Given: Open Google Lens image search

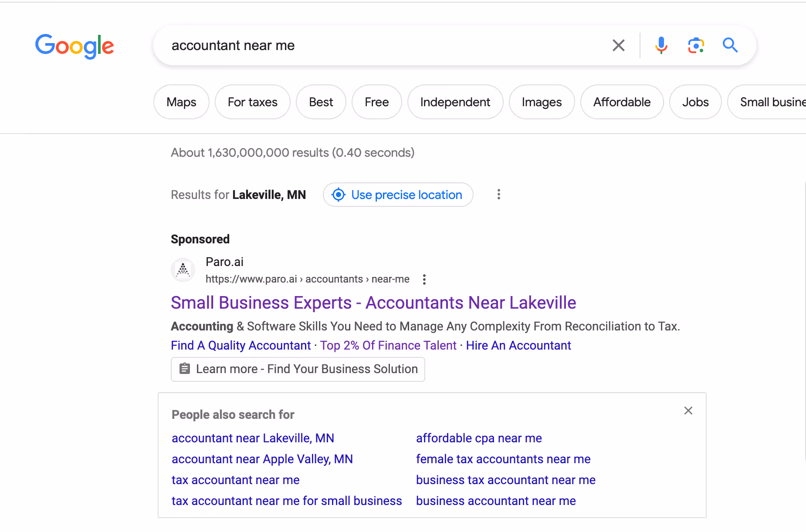Looking at the screenshot, I should pyautogui.click(x=696, y=45).
